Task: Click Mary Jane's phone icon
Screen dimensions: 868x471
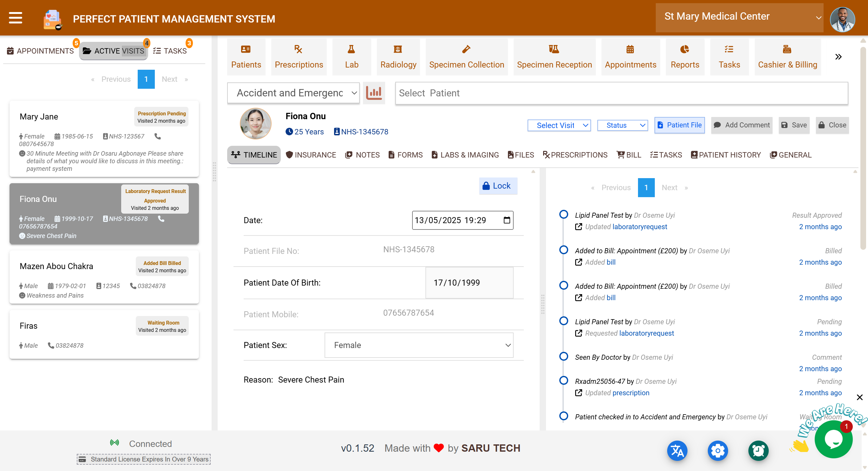Action: (x=157, y=136)
